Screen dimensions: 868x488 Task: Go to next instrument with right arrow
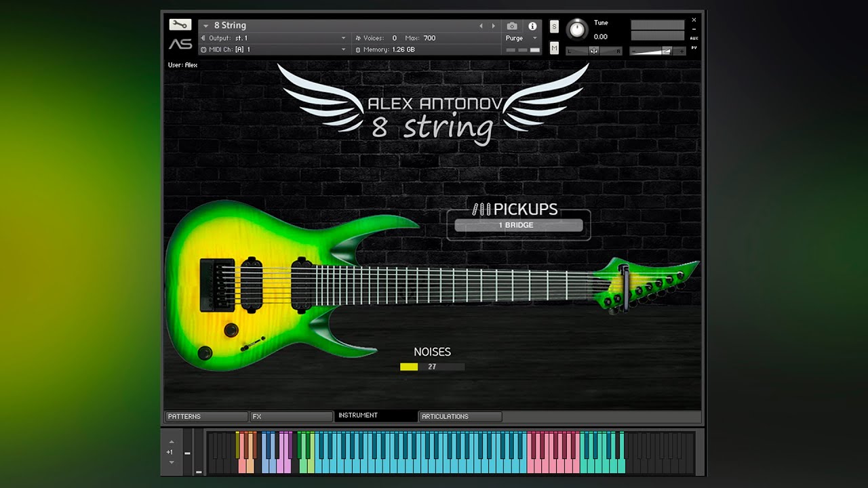493,26
